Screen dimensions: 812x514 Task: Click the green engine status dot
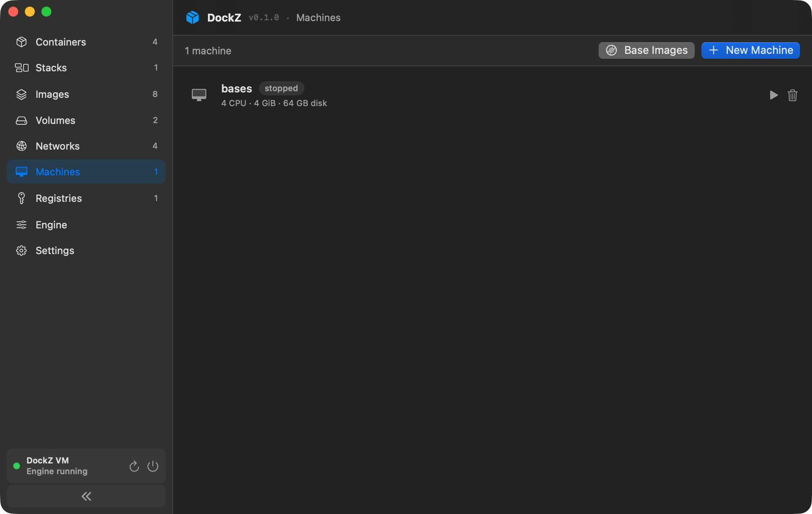tap(17, 466)
